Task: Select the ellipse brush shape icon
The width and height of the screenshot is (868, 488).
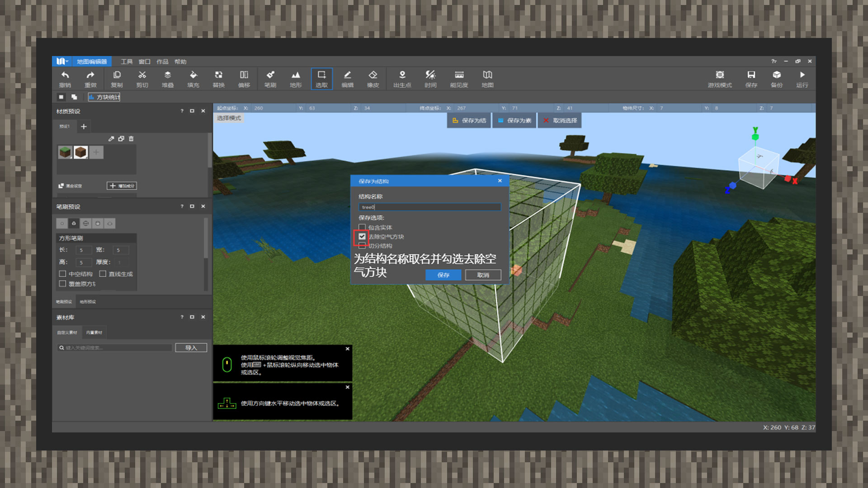Action: point(109,223)
